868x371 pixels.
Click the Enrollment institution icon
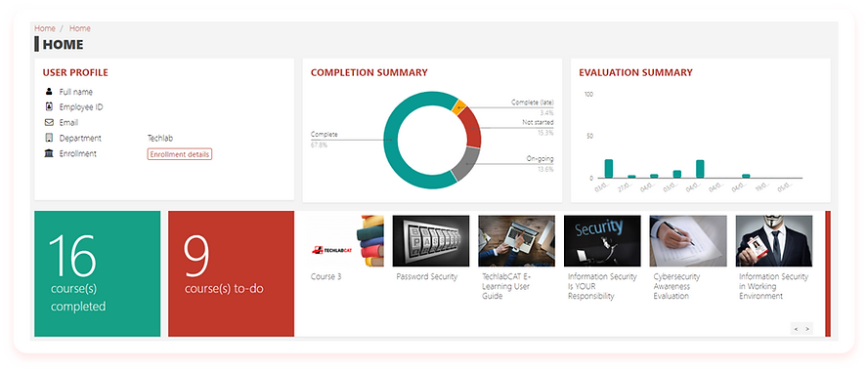[49, 153]
